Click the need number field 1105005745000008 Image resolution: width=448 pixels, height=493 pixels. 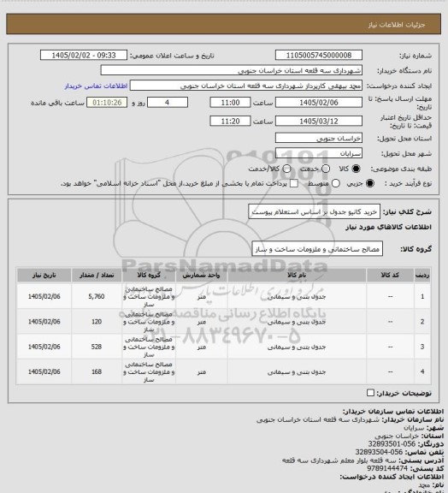(x=319, y=55)
